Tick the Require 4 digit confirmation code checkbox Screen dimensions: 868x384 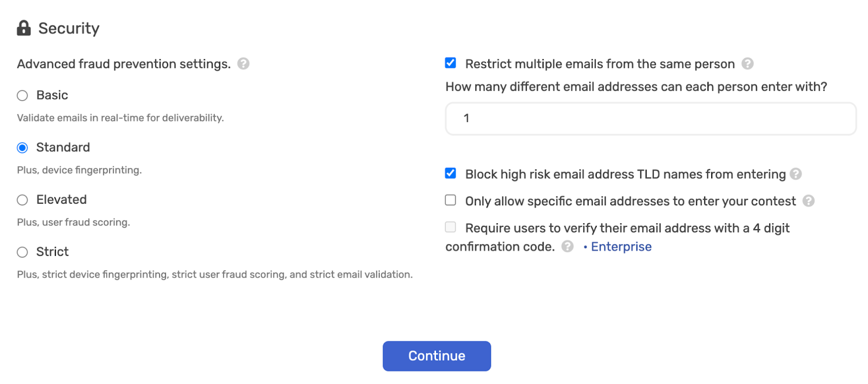[x=450, y=227]
